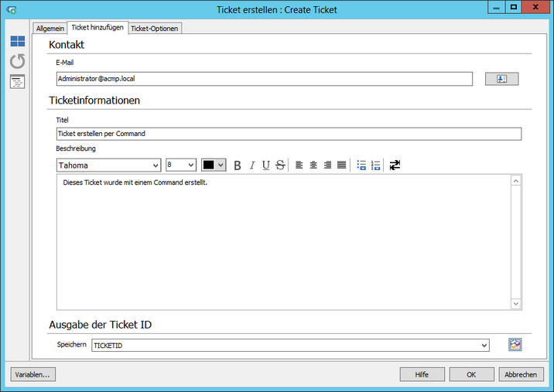Click the swap arrows toolbar icon
Viewport: 554px width, 392px height.
395,165
